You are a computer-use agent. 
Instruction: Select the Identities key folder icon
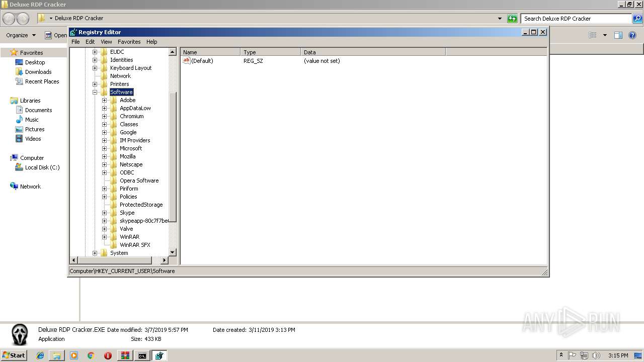click(104, 60)
